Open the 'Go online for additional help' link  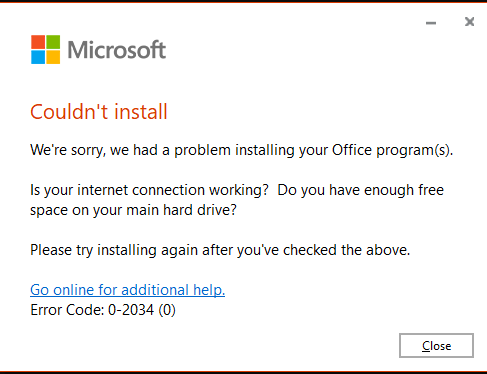127,290
